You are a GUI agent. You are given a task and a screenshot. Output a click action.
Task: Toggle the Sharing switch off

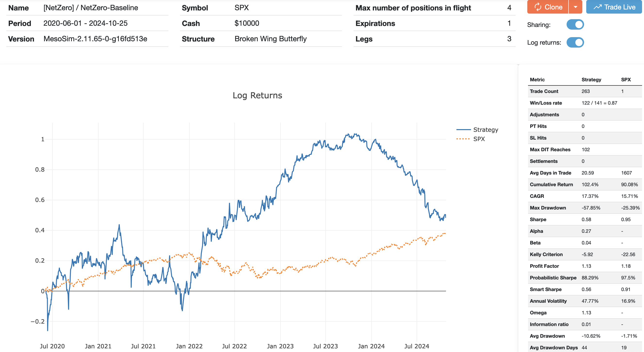tap(575, 25)
